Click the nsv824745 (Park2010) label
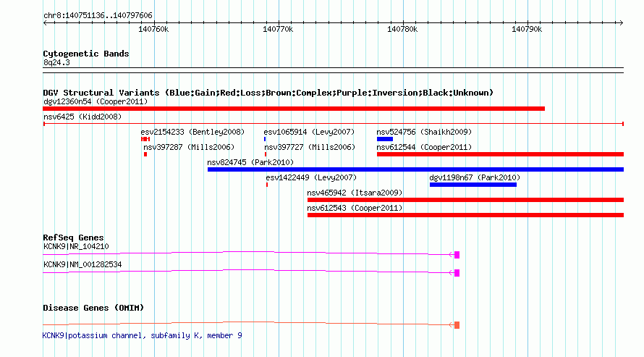The image size is (644, 357). [x=250, y=162]
